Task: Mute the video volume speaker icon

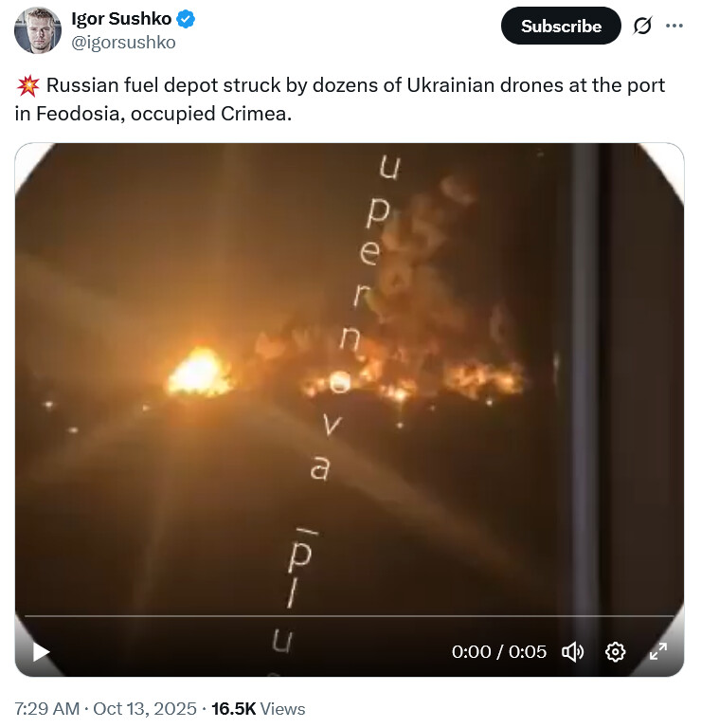Action: [x=573, y=652]
